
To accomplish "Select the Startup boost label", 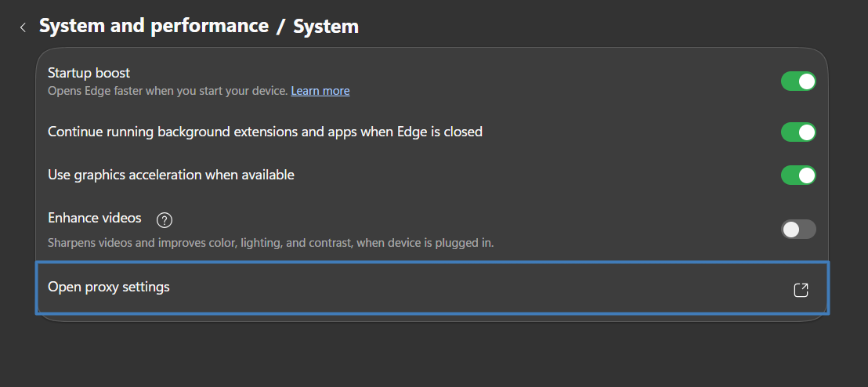I will click(x=89, y=73).
